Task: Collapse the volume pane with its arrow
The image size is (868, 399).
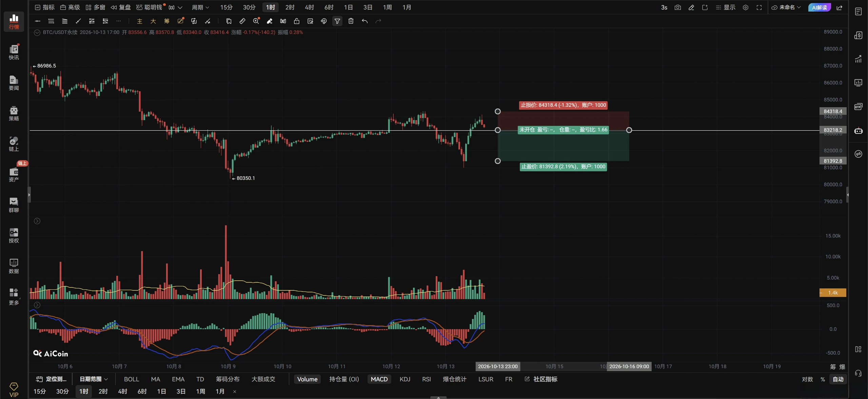Action: point(37,221)
